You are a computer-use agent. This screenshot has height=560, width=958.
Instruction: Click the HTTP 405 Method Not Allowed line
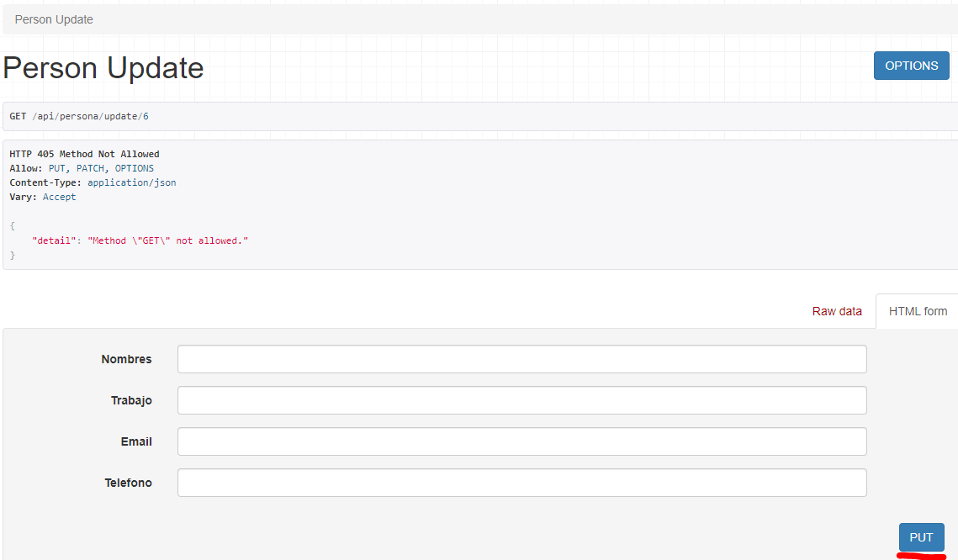click(84, 154)
